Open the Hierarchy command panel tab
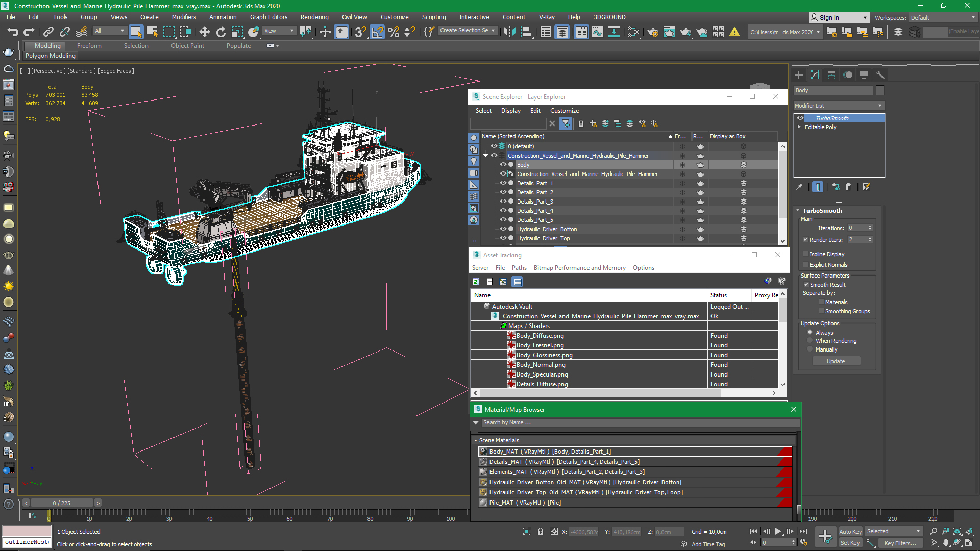The width and height of the screenshot is (980, 551). (x=831, y=74)
